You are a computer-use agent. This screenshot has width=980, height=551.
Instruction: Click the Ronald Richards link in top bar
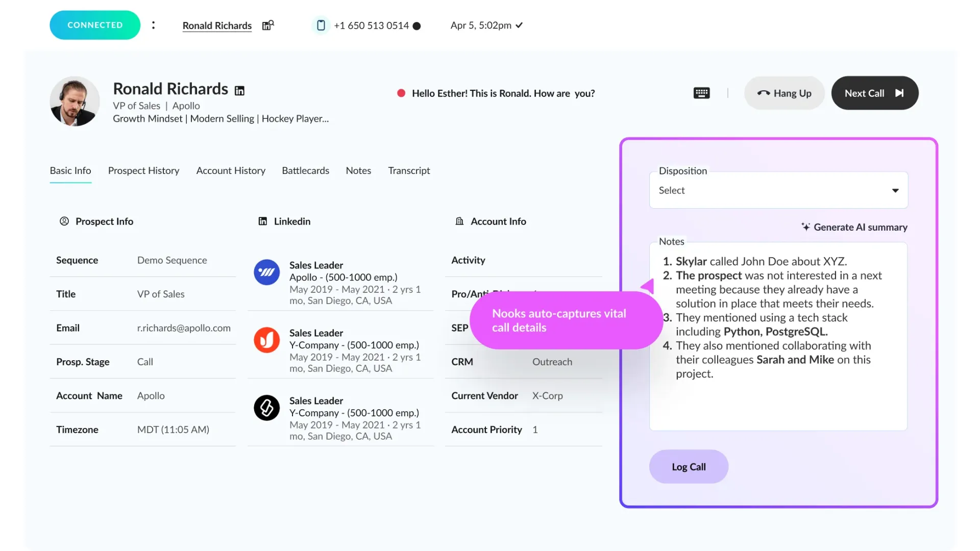217,26
